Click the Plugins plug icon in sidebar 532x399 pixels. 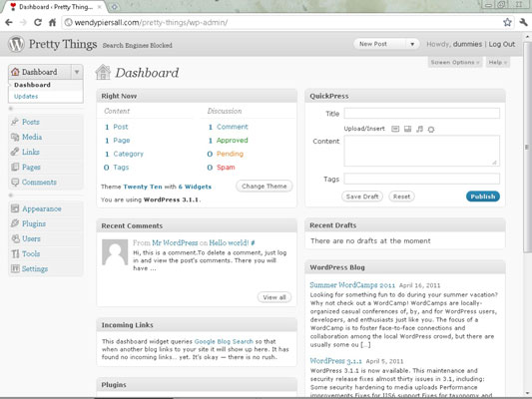15,223
